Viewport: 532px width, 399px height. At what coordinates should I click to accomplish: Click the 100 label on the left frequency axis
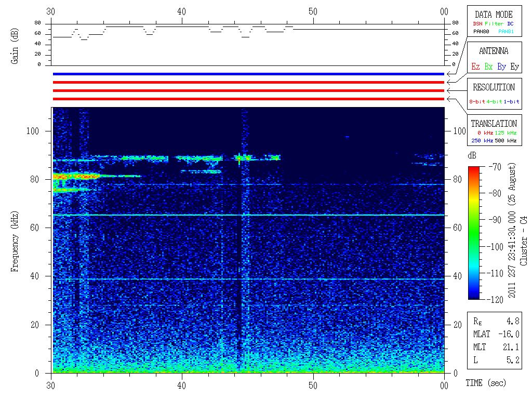(33, 131)
